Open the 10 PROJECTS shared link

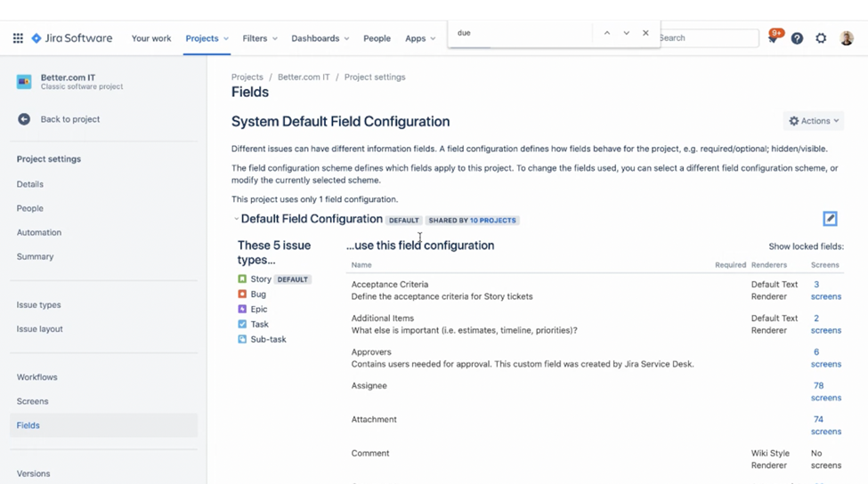pos(492,220)
